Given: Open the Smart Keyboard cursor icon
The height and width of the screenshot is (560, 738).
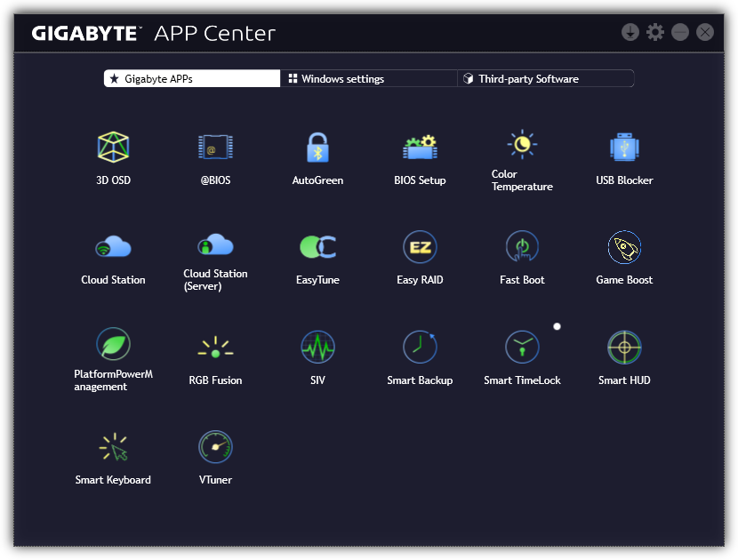Looking at the screenshot, I should [113, 446].
